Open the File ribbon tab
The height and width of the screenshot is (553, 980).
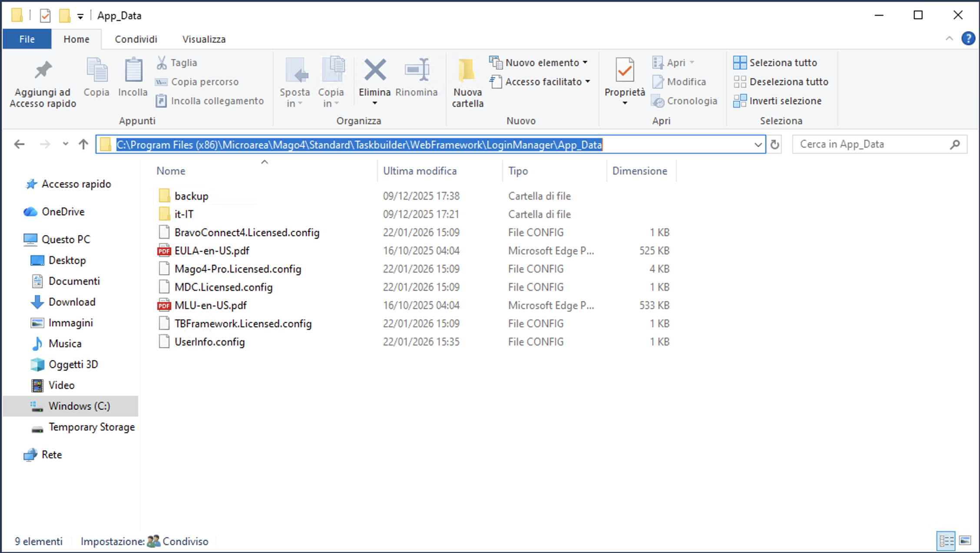point(27,39)
